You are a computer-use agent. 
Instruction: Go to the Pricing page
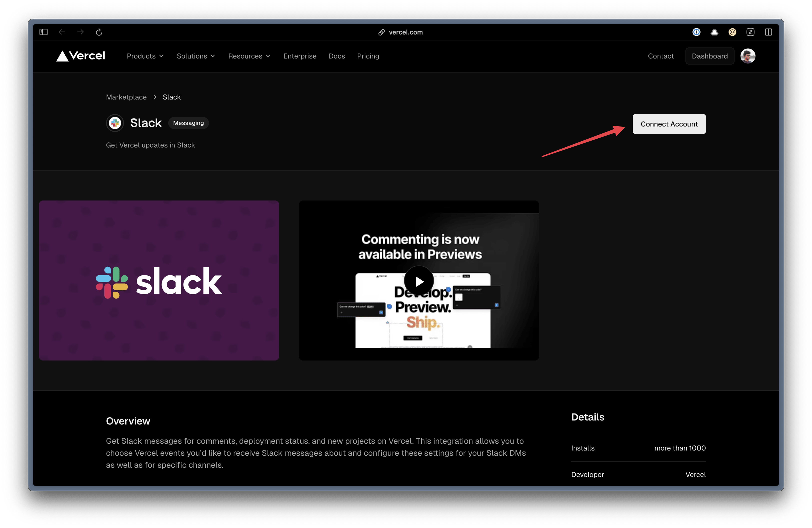coord(368,56)
